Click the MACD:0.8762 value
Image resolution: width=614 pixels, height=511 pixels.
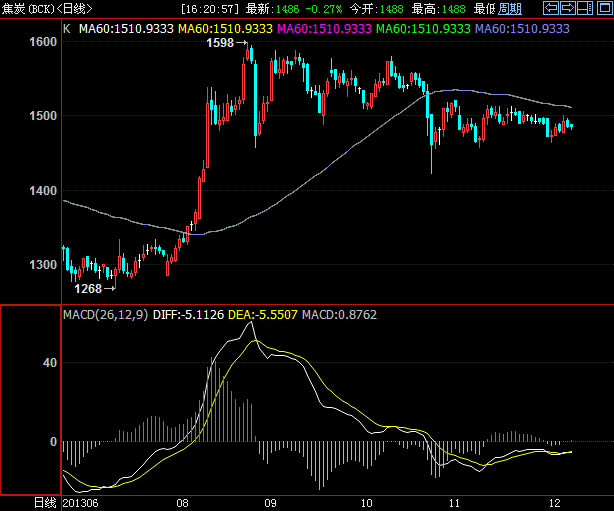coord(339,315)
